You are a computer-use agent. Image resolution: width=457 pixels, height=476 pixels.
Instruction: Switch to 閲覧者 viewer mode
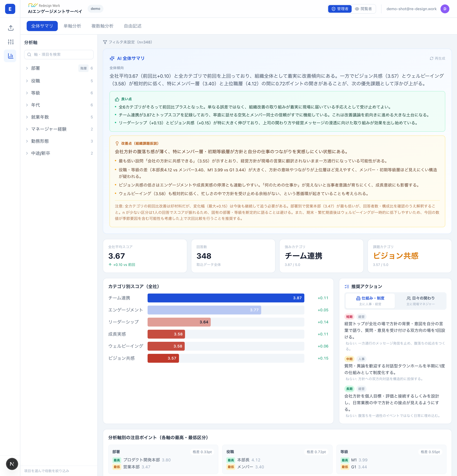[363, 9]
